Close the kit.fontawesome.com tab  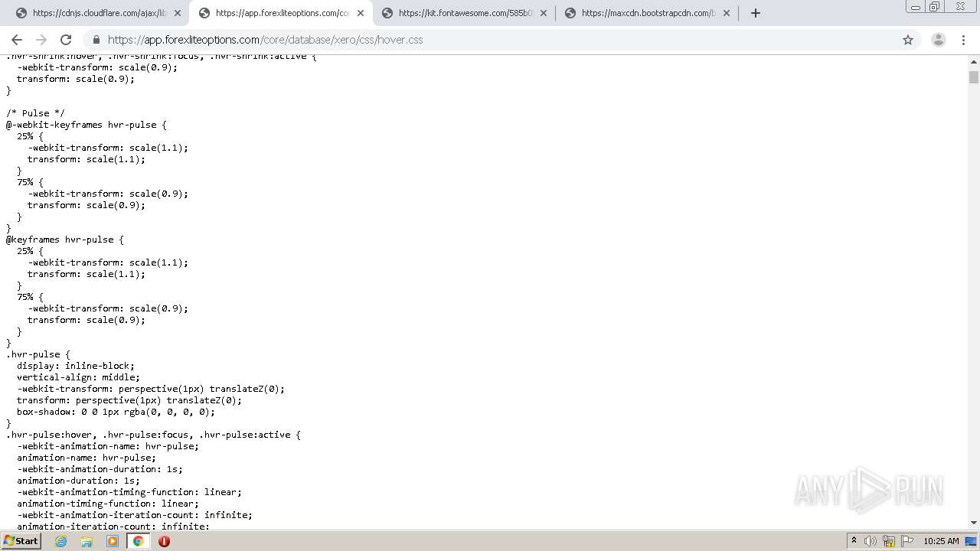[x=544, y=13]
